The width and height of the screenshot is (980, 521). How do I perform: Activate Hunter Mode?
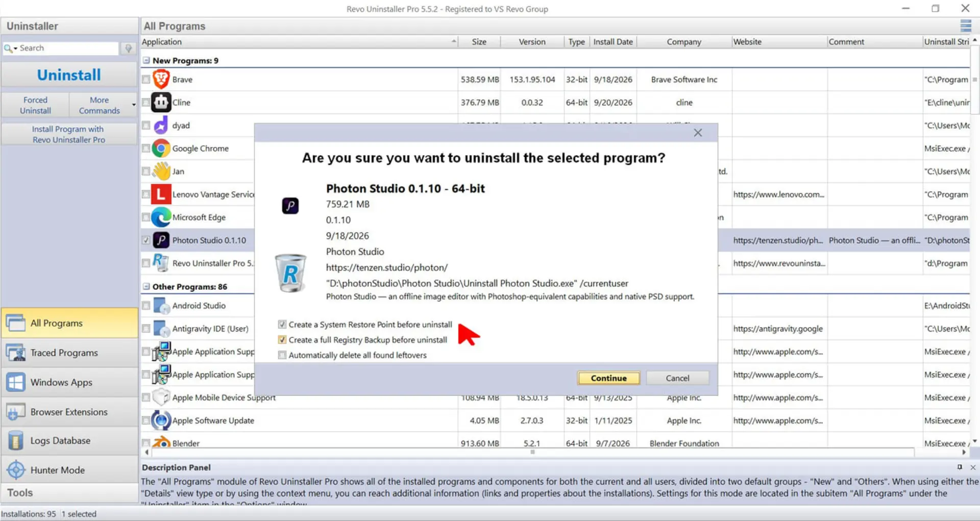pyautogui.click(x=69, y=470)
